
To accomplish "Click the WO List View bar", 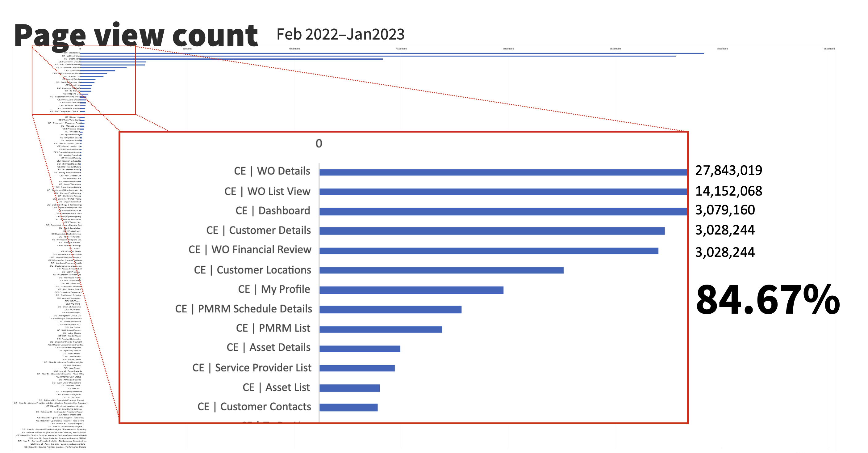I will (x=503, y=192).
